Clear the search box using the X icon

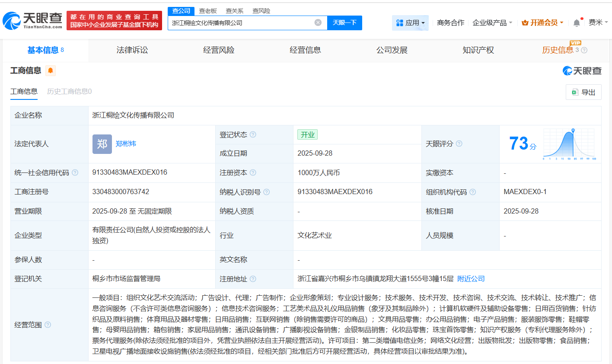coord(319,22)
